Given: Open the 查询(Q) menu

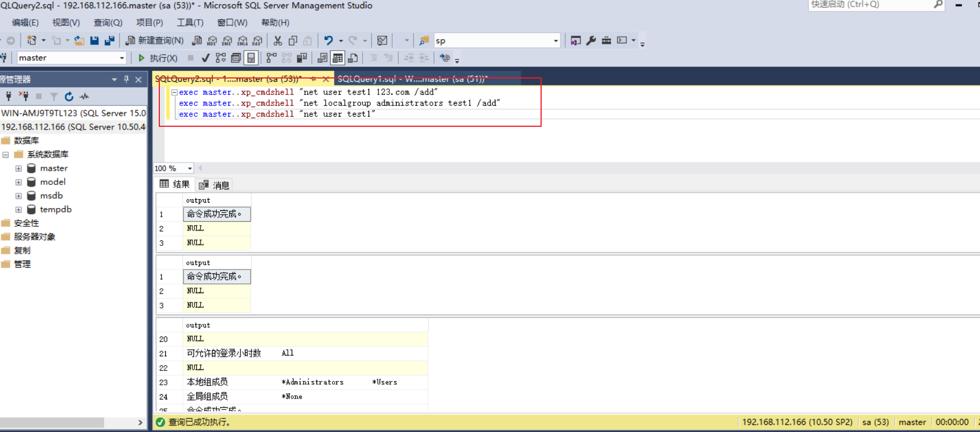Looking at the screenshot, I should click(108, 23).
